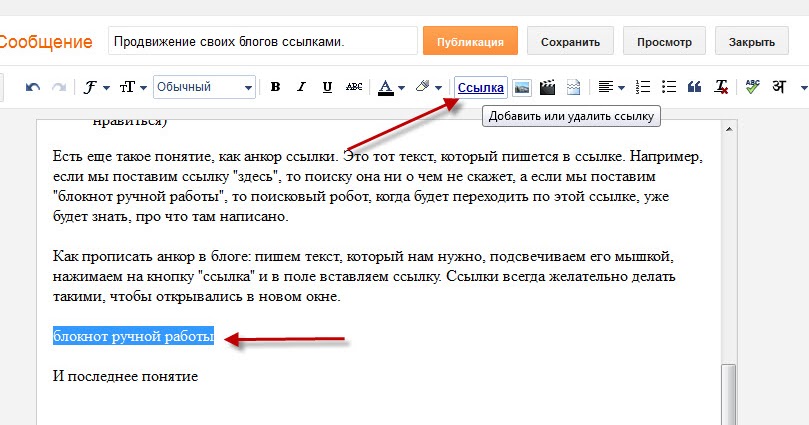Toggle bold formatting
Image resolution: width=809 pixels, height=425 pixels.
(x=276, y=87)
